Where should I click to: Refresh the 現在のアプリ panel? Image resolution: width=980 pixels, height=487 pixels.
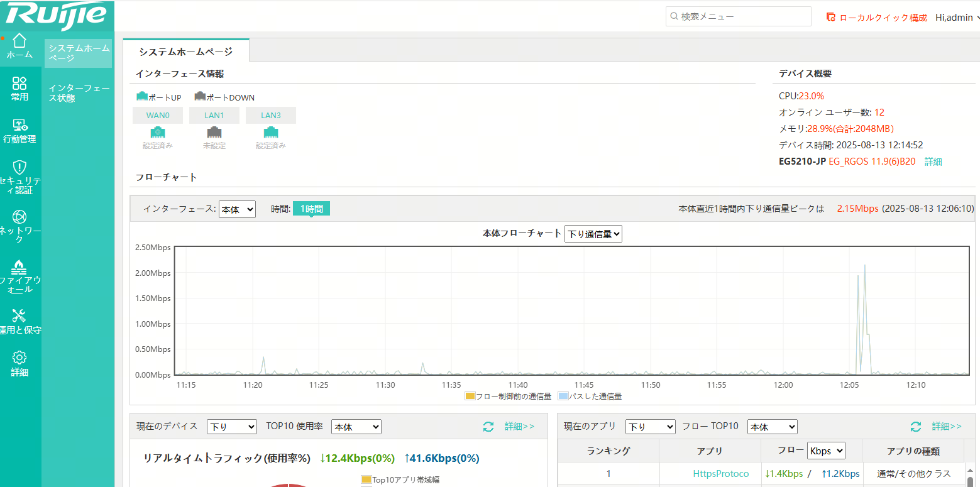[x=916, y=427]
